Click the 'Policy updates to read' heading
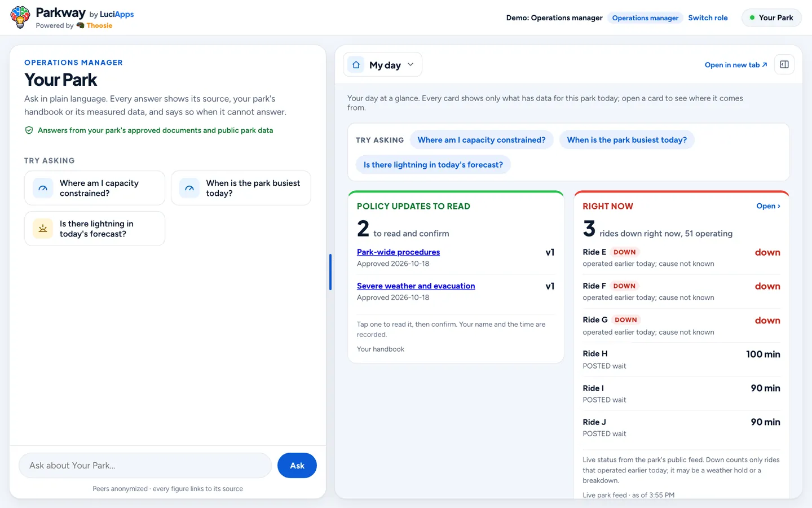Screen dimensions: 812x508 tap(413, 207)
